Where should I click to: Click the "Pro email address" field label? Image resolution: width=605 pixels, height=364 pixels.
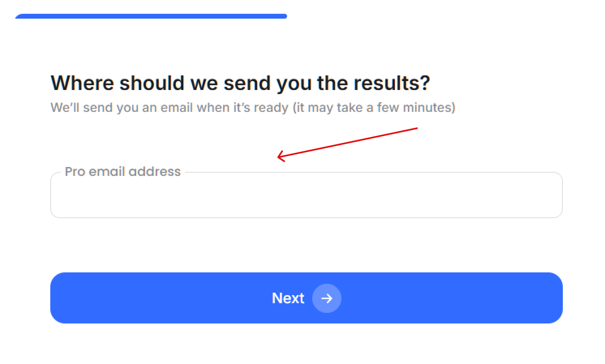click(x=122, y=171)
